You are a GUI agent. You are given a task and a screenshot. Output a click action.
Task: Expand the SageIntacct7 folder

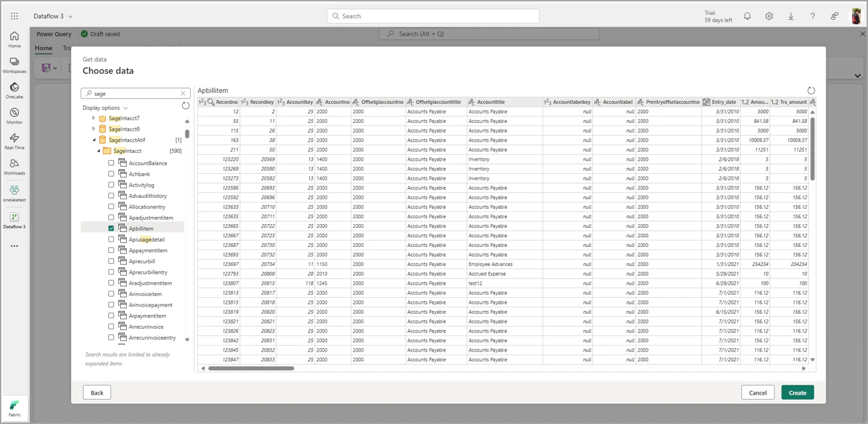93,118
